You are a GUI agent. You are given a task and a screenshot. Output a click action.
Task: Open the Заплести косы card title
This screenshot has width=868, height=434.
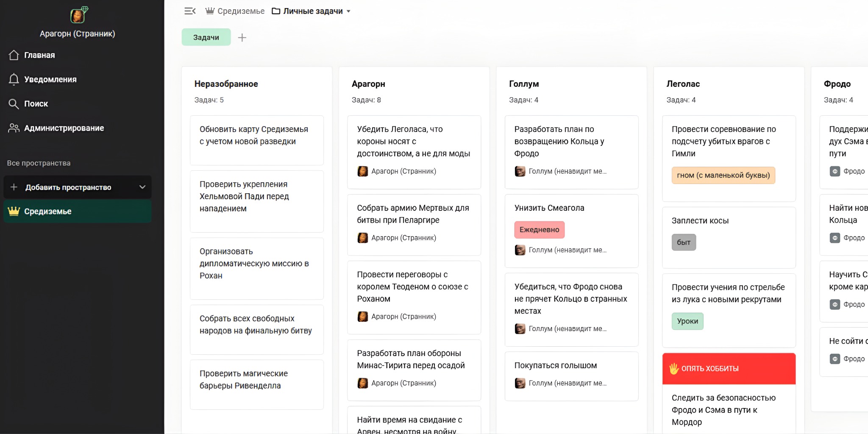[700, 220]
